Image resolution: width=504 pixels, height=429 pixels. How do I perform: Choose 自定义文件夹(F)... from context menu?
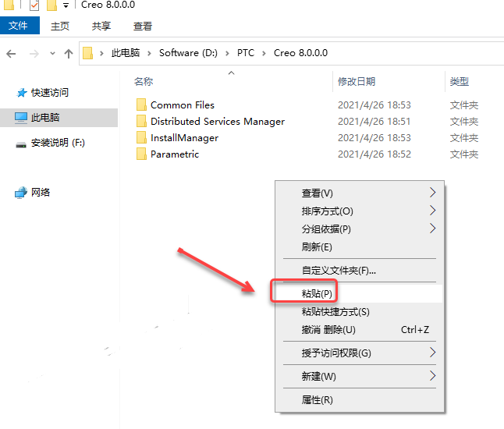click(x=360, y=271)
